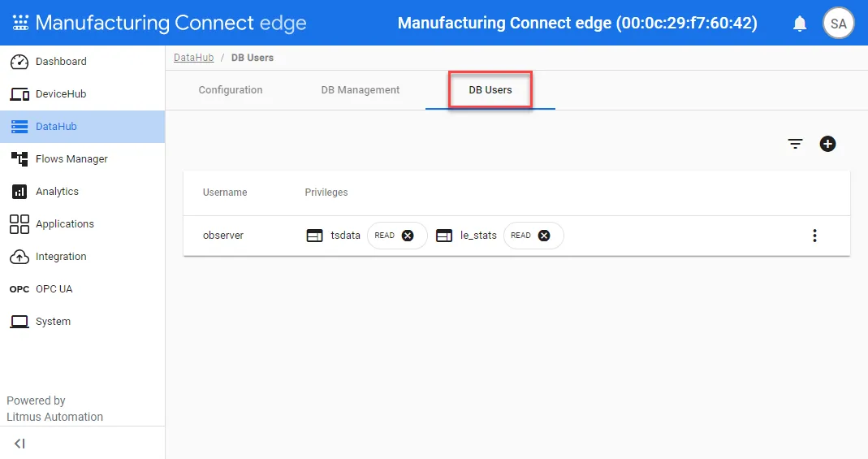Image resolution: width=868 pixels, height=459 pixels.
Task: Click the Powered by Litmus Automation text
Action: point(54,409)
